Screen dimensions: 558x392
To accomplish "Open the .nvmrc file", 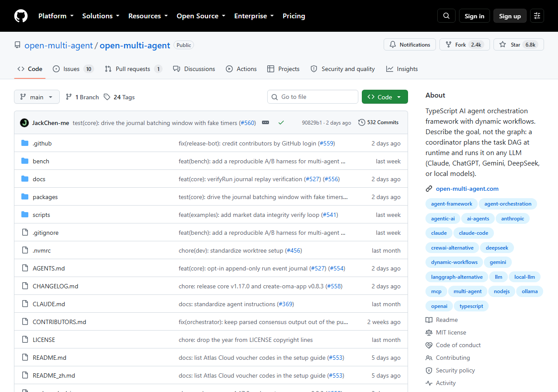I will 42,250.
